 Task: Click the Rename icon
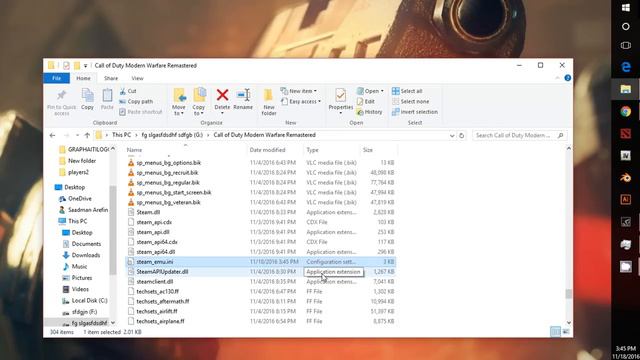[x=243, y=95]
